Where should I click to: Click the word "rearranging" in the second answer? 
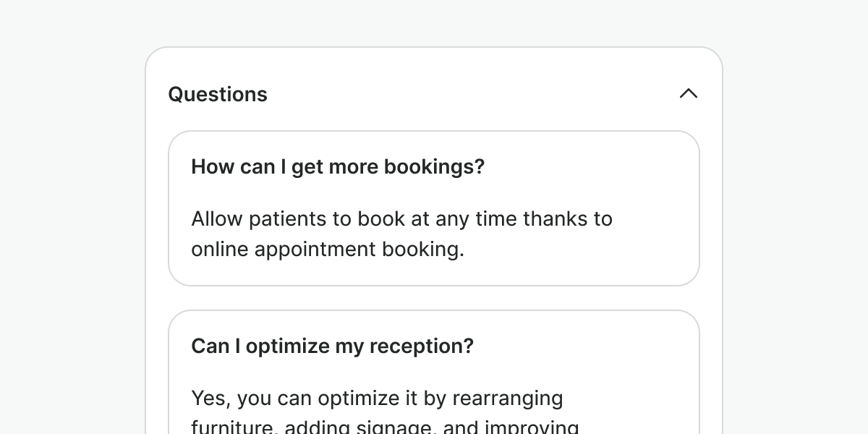pos(508,399)
